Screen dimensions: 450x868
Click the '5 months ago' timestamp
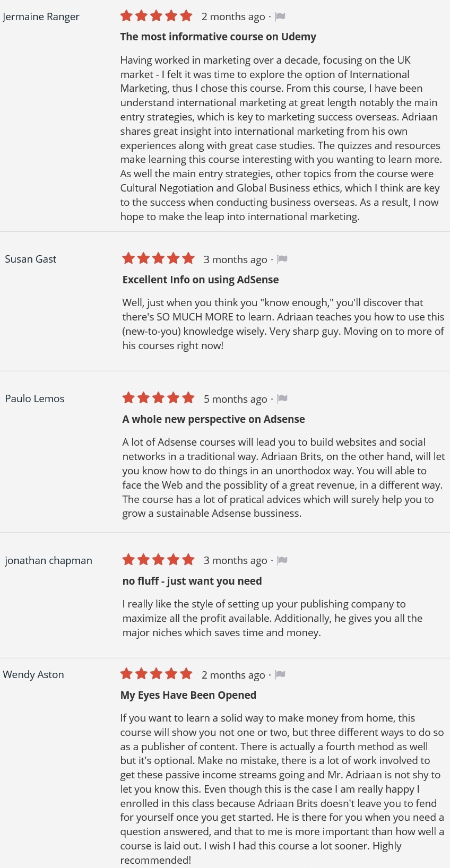[236, 399]
